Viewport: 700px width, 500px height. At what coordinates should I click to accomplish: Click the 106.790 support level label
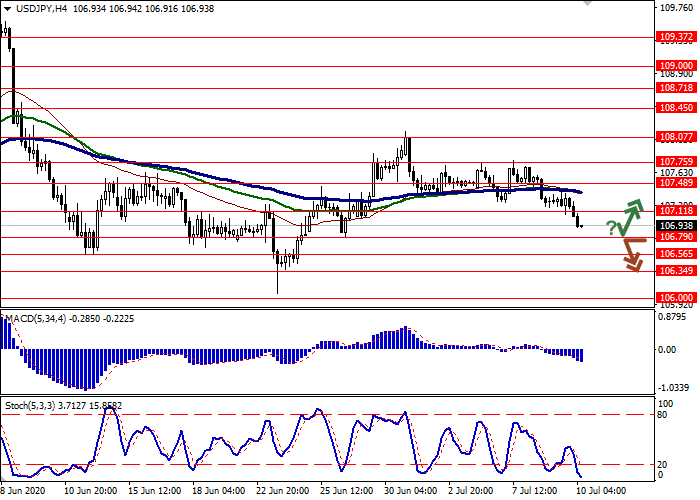(x=676, y=237)
